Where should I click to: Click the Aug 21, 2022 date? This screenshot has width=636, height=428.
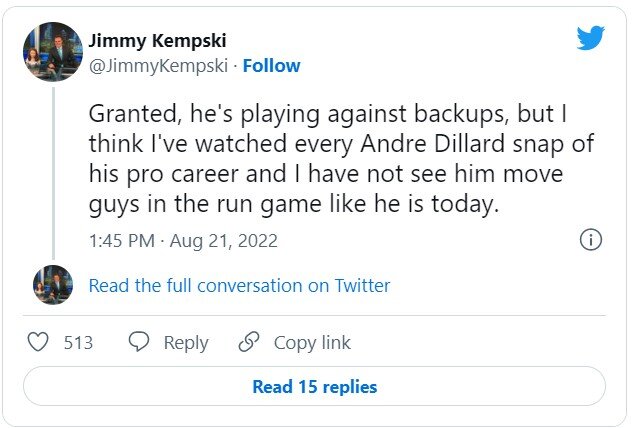(x=226, y=241)
